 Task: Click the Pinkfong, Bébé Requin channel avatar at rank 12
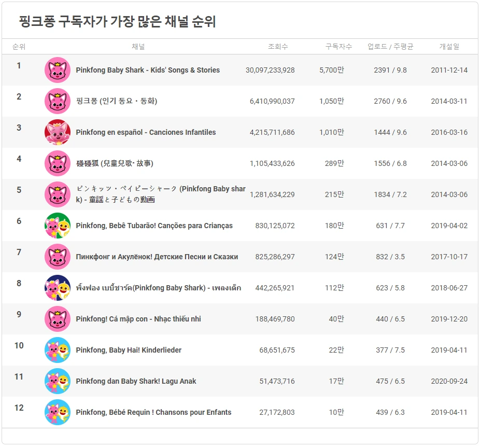click(58, 412)
